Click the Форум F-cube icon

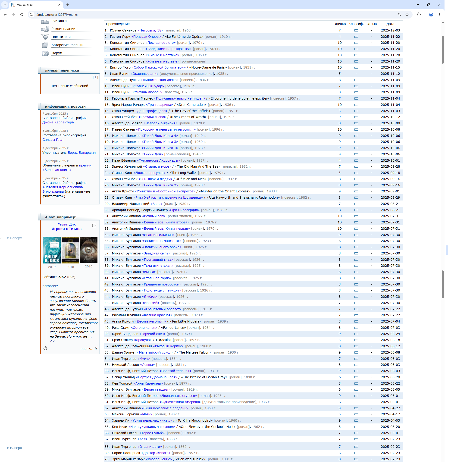pyautogui.click(x=45, y=53)
